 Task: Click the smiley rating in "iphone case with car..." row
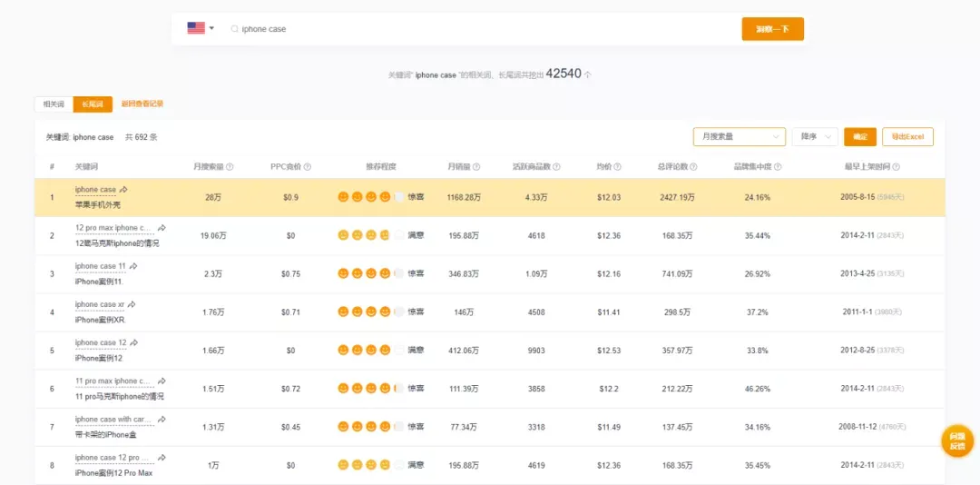pos(370,426)
